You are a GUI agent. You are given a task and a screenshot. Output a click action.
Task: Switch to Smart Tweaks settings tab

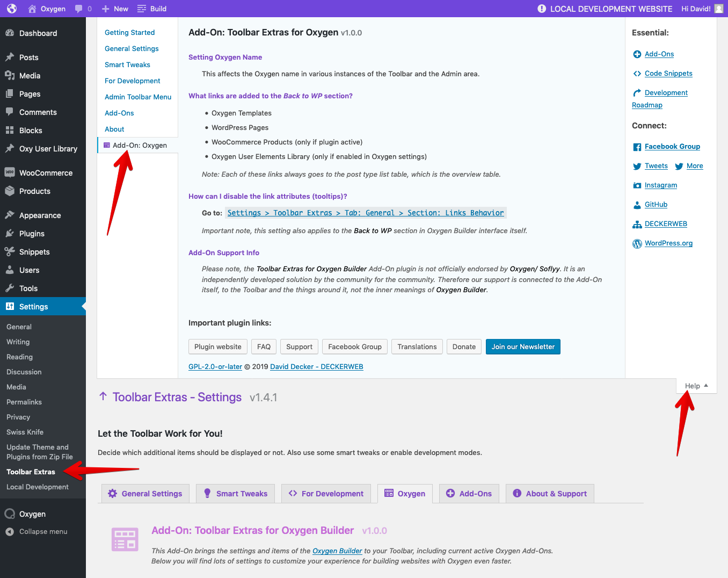[x=236, y=493]
